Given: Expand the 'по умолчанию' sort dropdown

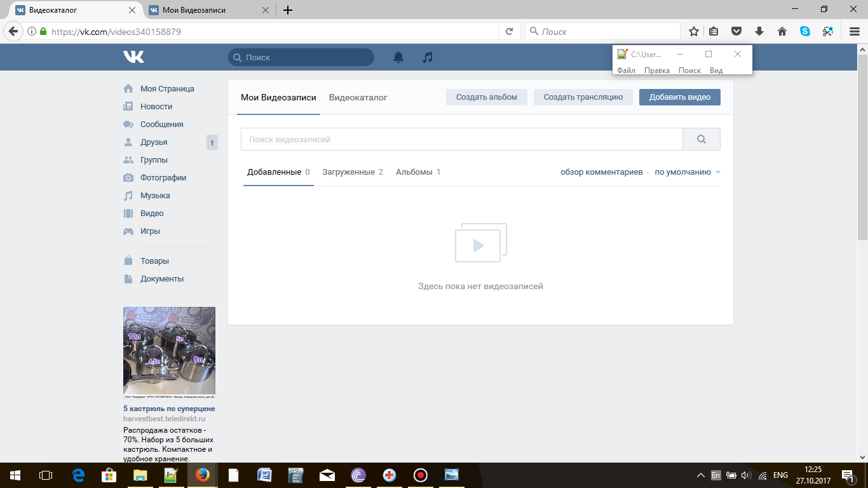Looking at the screenshot, I should pyautogui.click(x=688, y=172).
